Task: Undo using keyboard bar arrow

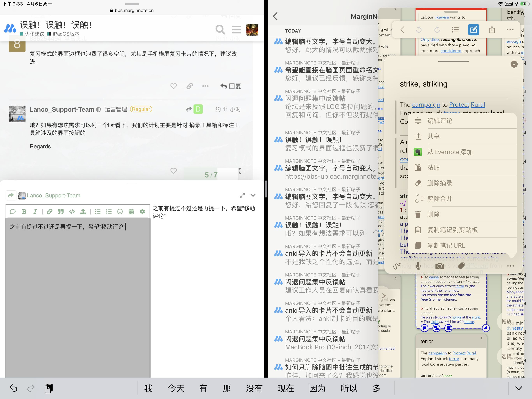Action: 13,388
